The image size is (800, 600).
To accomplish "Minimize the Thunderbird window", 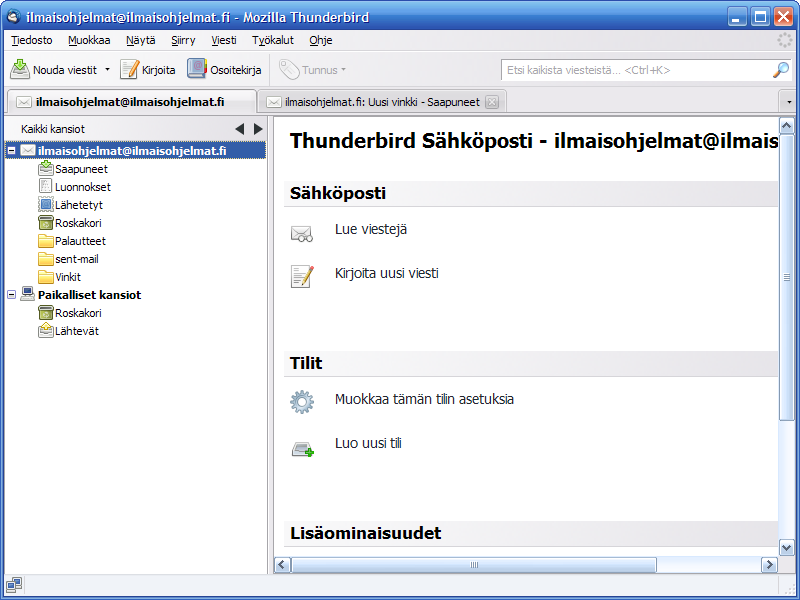I will coord(737,17).
